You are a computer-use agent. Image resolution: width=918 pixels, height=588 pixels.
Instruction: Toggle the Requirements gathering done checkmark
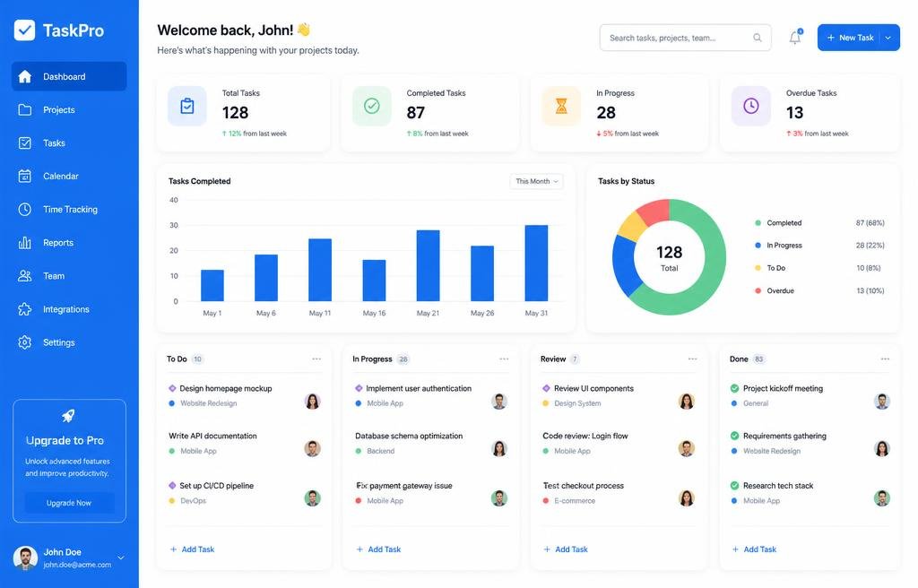point(735,436)
